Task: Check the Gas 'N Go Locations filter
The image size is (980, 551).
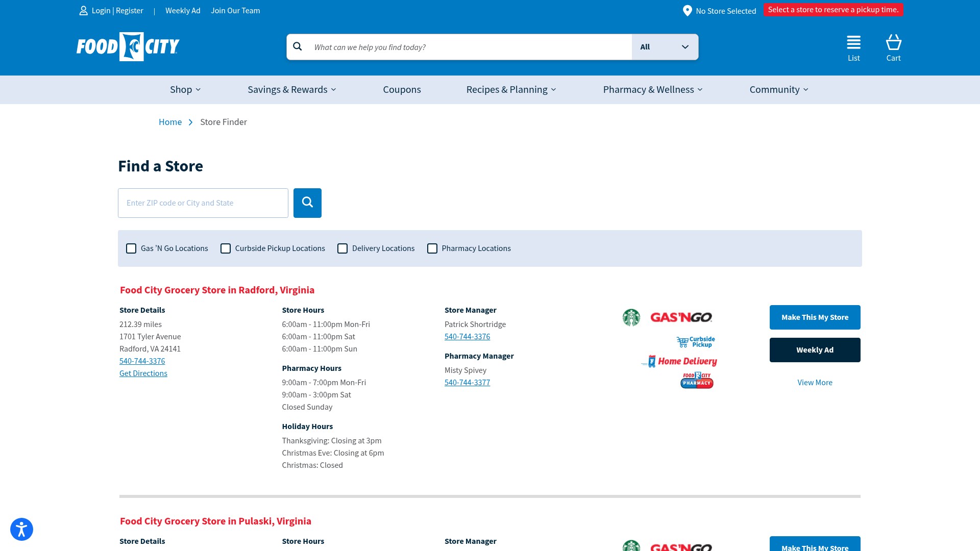Action: tap(131, 248)
